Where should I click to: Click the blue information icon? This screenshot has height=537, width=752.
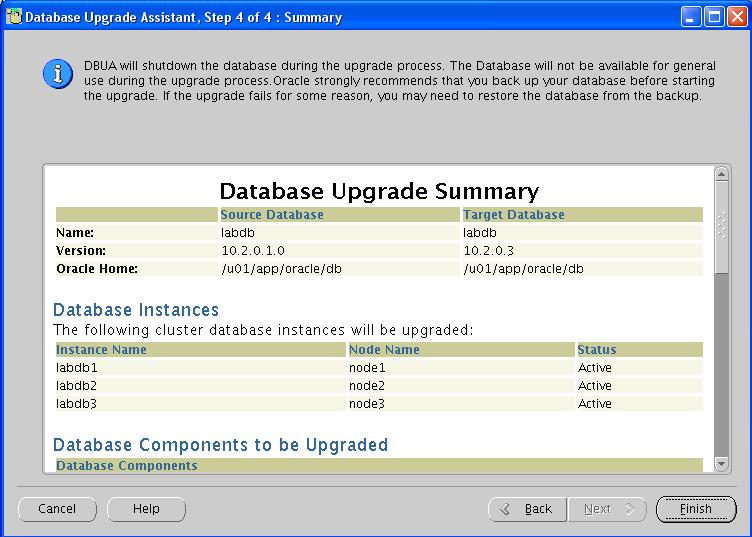[57, 73]
